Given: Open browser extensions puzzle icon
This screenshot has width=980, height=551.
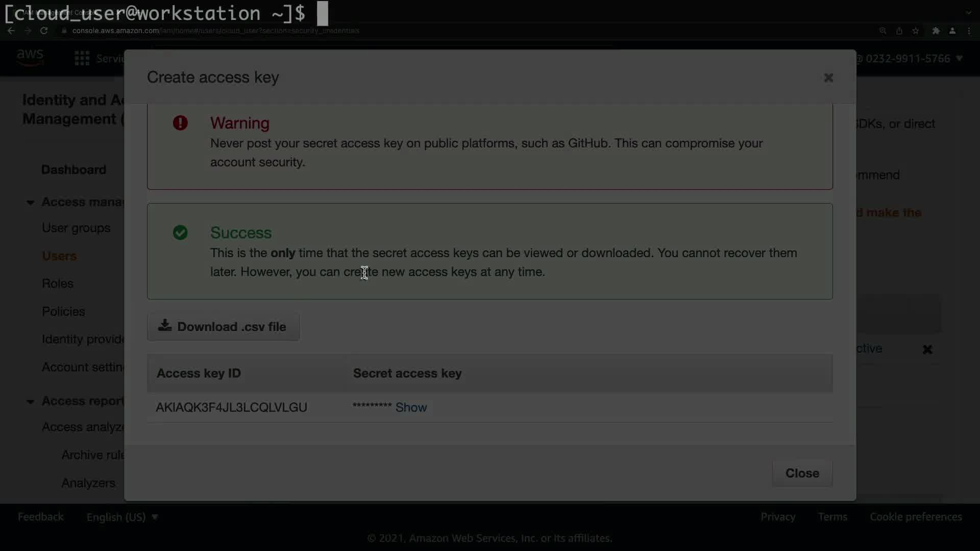Looking at the screenshot, I should [x=936, y=31].
